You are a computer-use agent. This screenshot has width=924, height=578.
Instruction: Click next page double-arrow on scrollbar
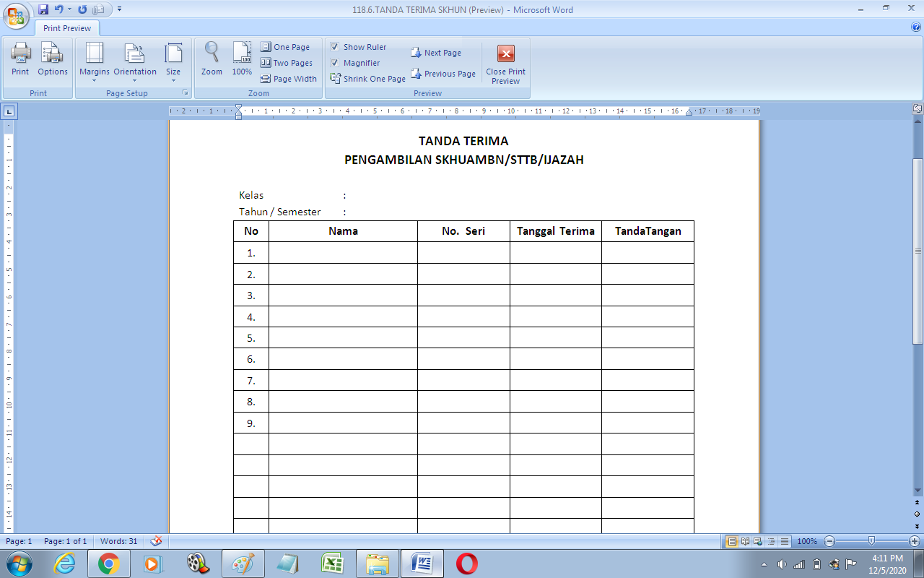point(918,526)
